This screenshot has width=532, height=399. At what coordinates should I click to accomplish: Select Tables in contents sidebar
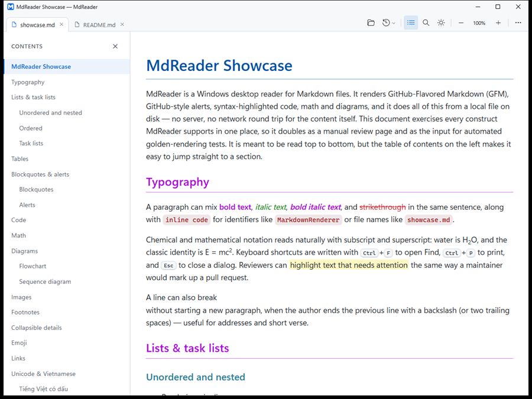click(x=66, y=159)
